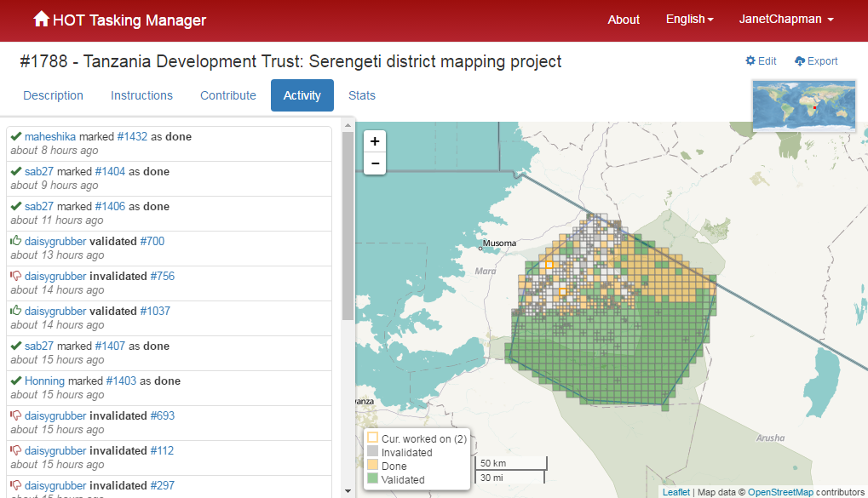Click the Export link
868x498 pixels.
point(816,61)
